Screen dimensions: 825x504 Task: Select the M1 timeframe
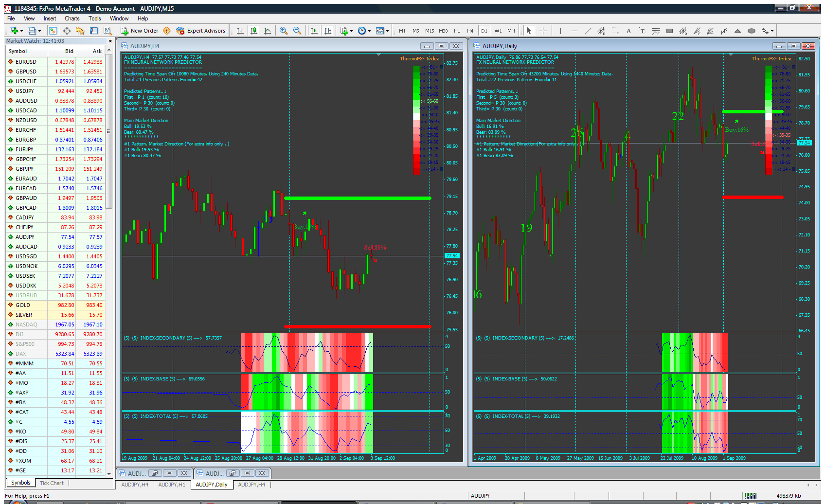[x=402, y=31]
